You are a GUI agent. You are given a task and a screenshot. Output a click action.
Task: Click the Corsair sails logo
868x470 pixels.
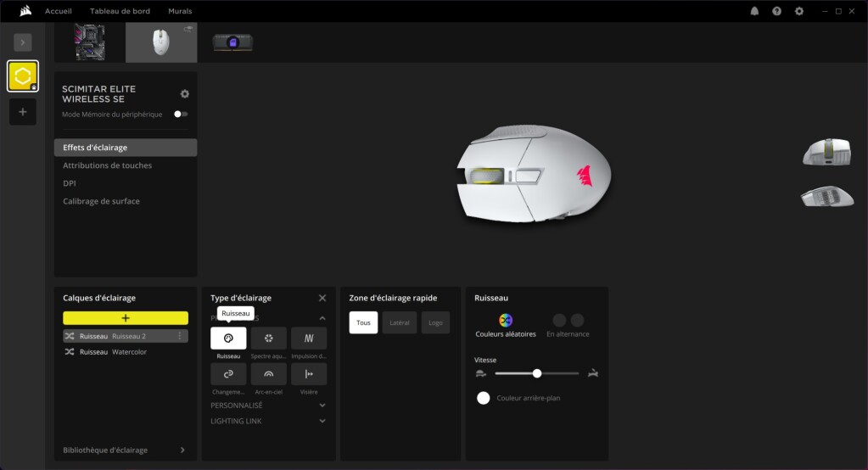(25, 10)
